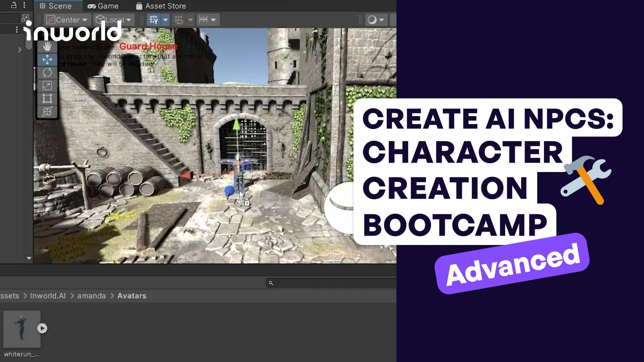Viewport: 644px width, 362px height.
Task: Select the Move tool
Action: (x=47, y=60)
